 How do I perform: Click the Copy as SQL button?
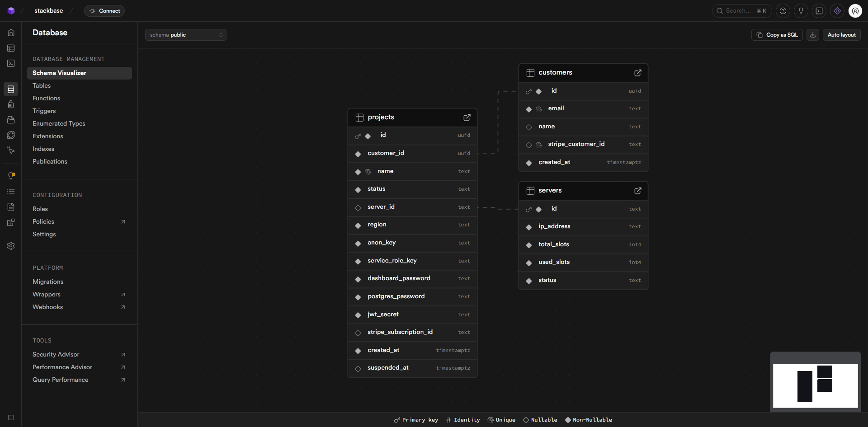pyautogui.click(x=777, y=35)
